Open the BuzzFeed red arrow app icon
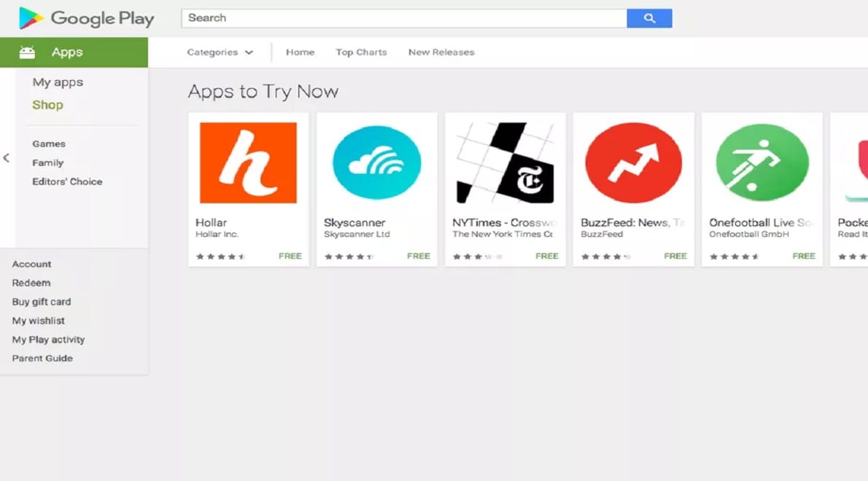The image size is (868, 481). [x=634, y=163]
